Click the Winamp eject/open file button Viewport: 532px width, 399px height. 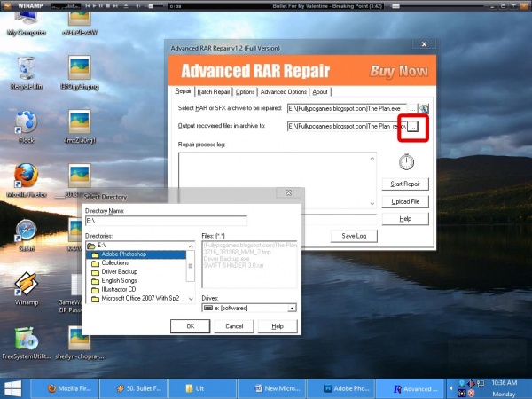click(x=126, y=6)
